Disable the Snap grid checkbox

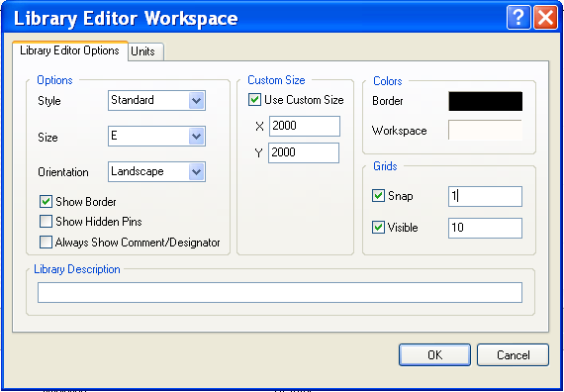pyautogui.click(x=378, y=196)
